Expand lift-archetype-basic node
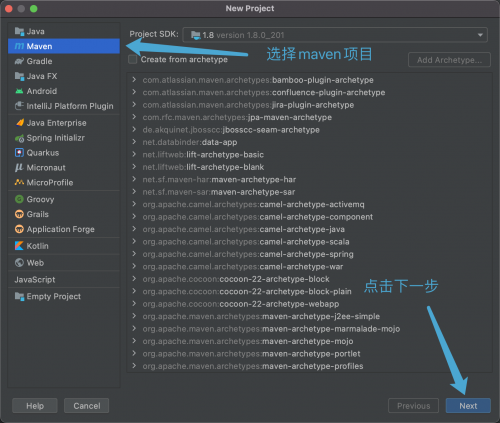Screen dimensions: 500x423 [134, 154]
